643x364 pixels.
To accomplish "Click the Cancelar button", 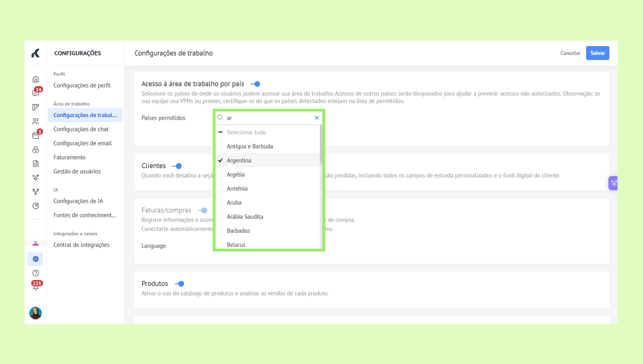I will [570, 53].
